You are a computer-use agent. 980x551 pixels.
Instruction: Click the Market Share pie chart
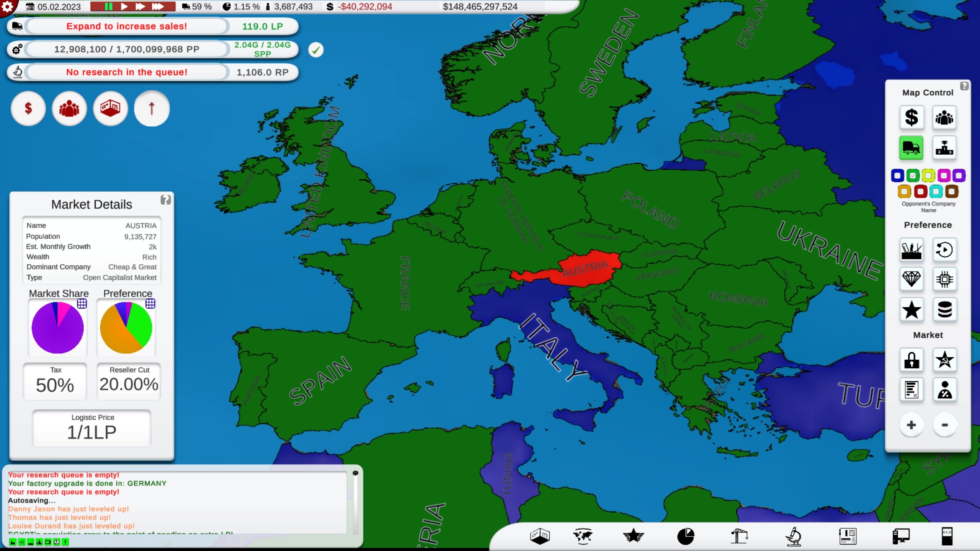58,328
